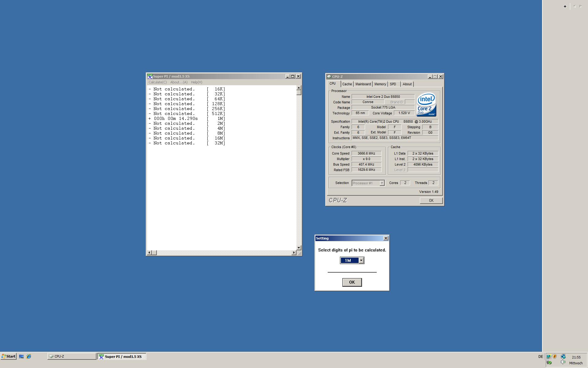
Task: Click the taskbar clock 21:55
Action: pyautogui.click(x=576, y=357)
